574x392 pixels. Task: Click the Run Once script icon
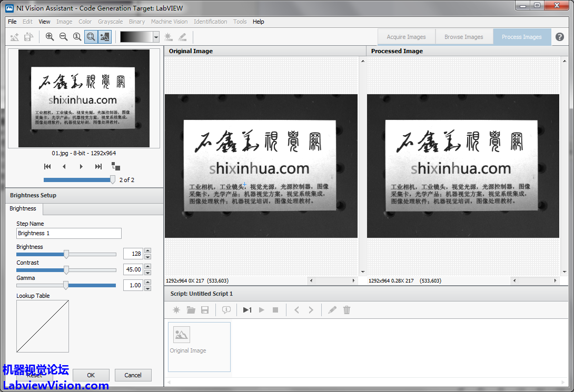[247, 310]
